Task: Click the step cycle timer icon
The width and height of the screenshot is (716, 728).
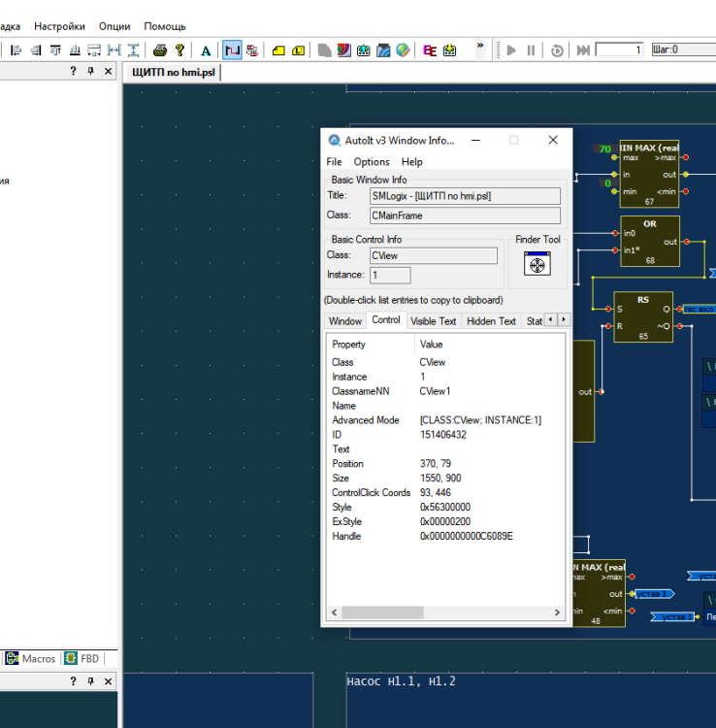Action: coord(557,50)
